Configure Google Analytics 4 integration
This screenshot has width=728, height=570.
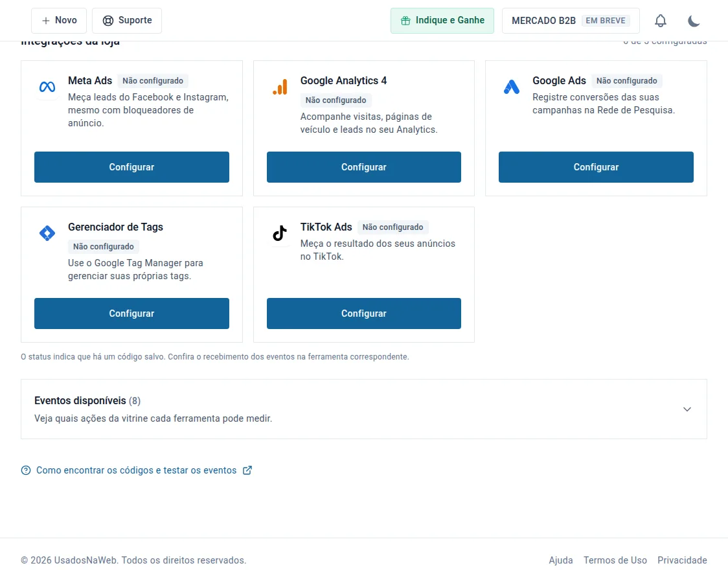(x=363, y=167)
